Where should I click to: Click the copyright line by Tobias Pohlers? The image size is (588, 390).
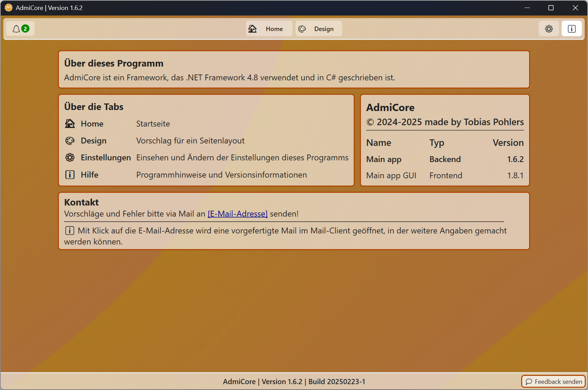point(445,122)
